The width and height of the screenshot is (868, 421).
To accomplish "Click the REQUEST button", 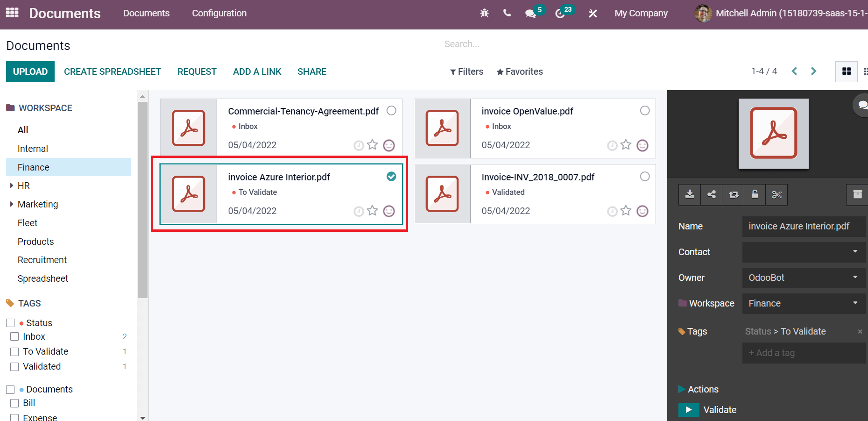I will [197, 71].
